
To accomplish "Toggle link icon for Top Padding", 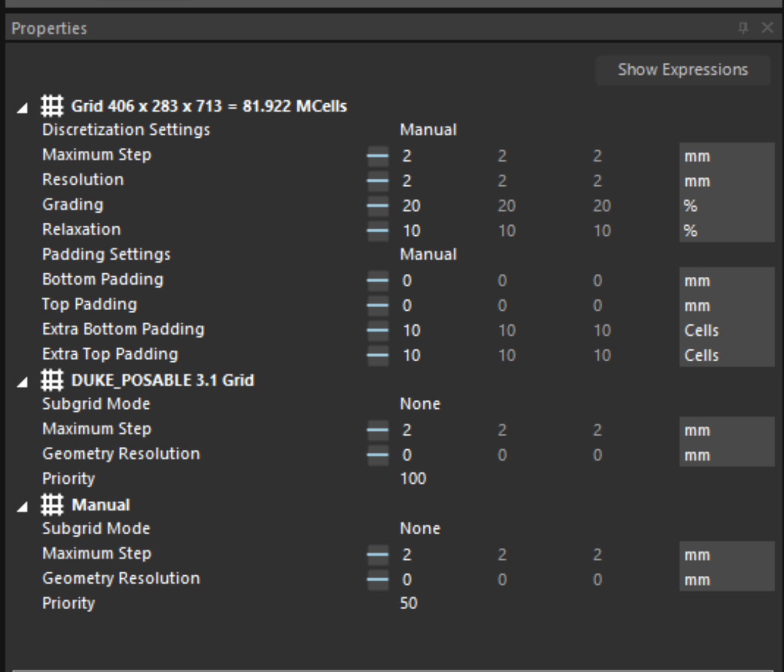I will pos(378,306).
